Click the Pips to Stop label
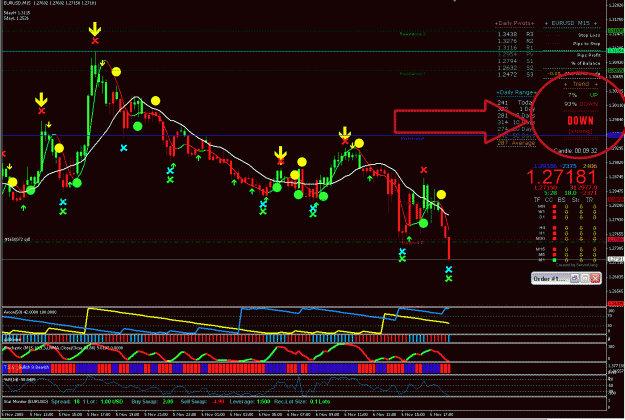 point(586,44)
